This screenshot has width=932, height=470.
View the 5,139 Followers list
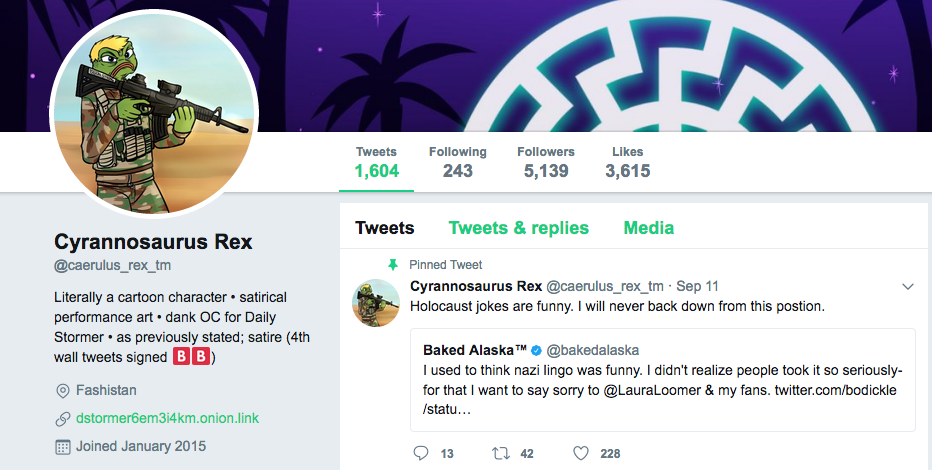pyautogui.click(x=545, y=162)
